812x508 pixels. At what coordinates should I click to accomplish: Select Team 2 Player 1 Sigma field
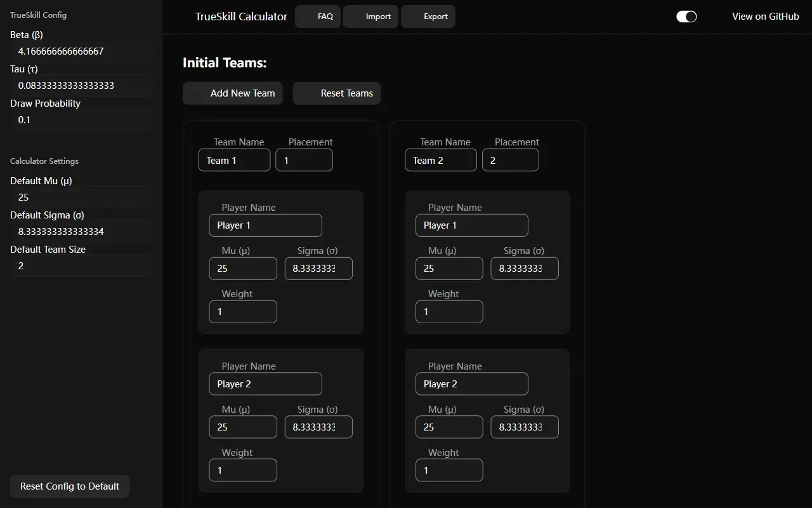[525, 269]
